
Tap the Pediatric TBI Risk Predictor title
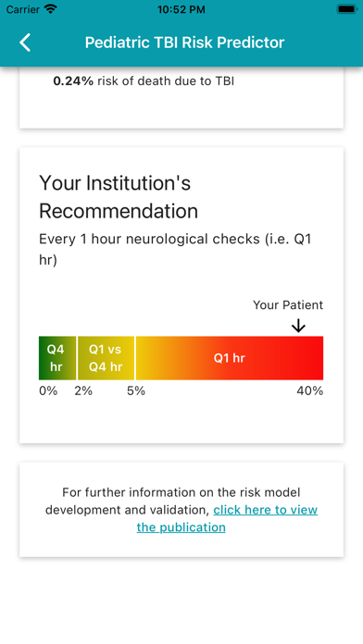(184, 43)
